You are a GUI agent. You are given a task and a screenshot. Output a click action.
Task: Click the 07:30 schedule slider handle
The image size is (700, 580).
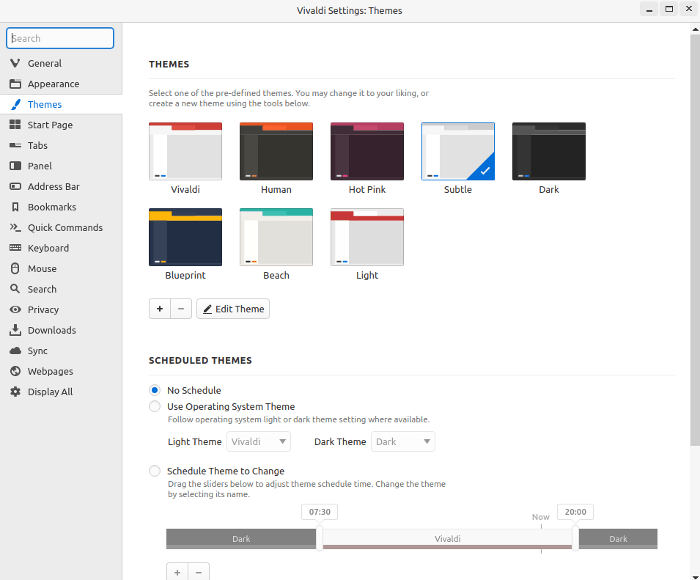click(319, 538)
